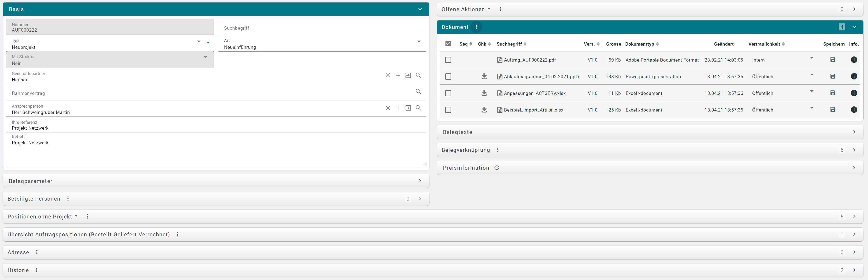Check the Anpassungen_ACTSERV.xlsx row checkbox

(448, 93)
